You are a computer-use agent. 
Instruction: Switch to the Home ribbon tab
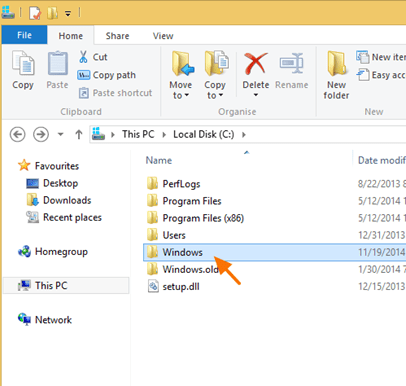click(x=71, y=36)
